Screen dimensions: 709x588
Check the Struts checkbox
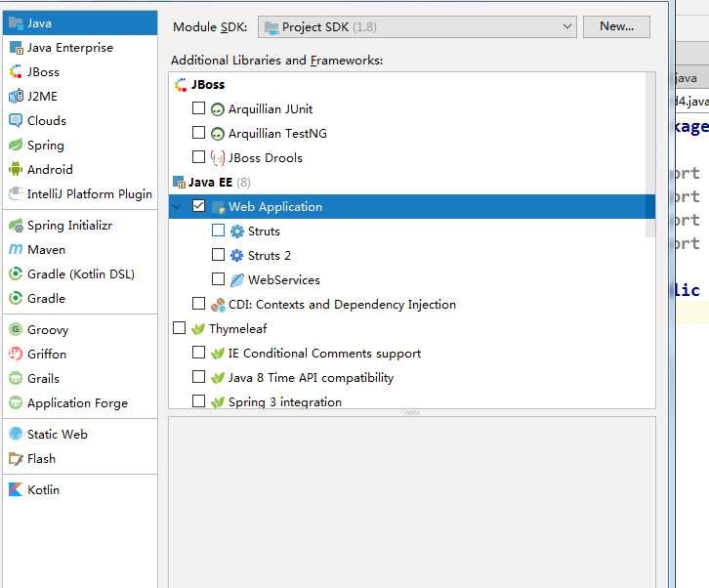[x=218, y=231]
